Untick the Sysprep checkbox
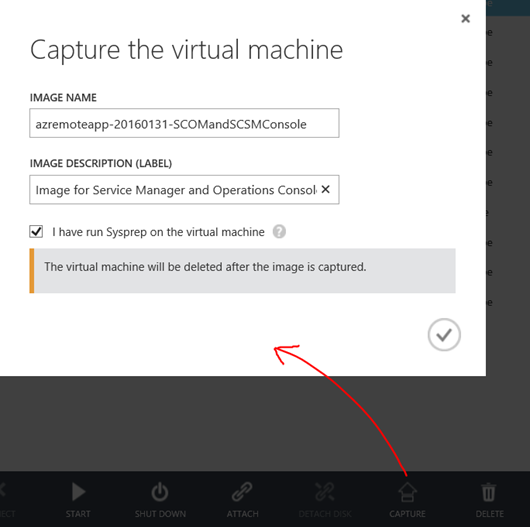The height and width of the screenshot is (527, 530). pyautogui.click(x=36, y=232)
